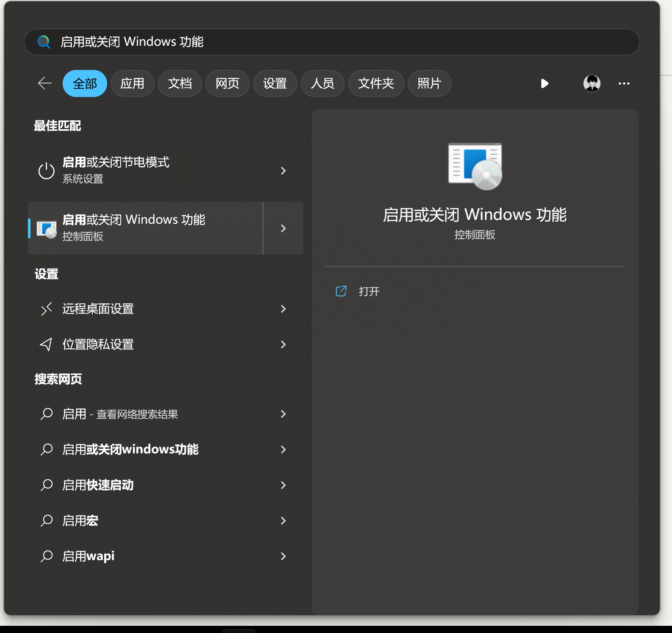Screen dimensions: 672x633
Task: Expand the 远程桌面设置 chevron
Action: (283, 309)
